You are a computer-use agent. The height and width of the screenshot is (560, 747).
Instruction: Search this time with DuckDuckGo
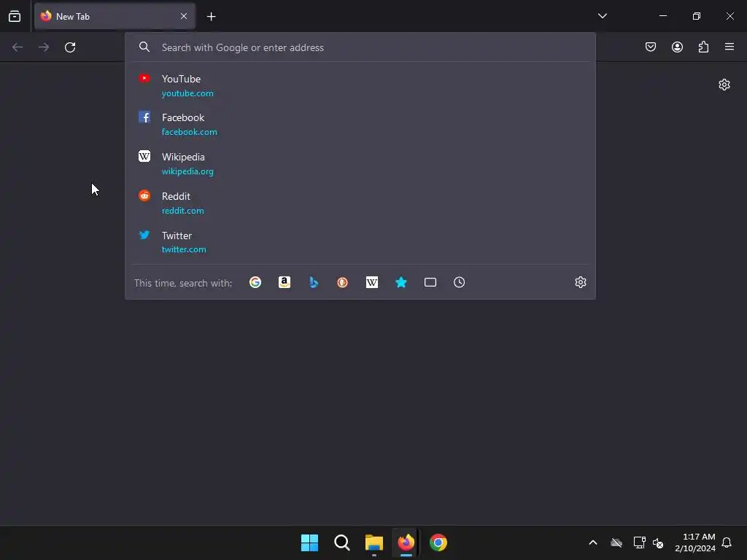[343, 282]
